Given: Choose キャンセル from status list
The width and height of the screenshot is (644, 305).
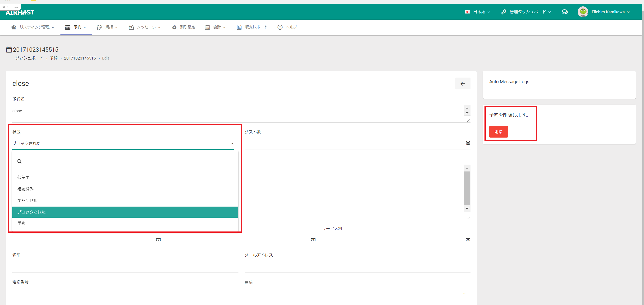Looking at the screenshot, I should pos(27,200).
